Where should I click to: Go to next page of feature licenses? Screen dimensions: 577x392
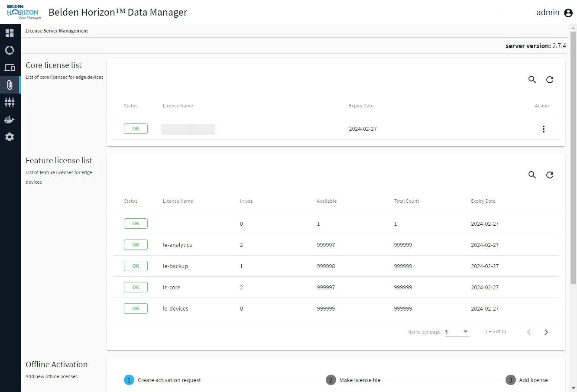click(546, 332)
